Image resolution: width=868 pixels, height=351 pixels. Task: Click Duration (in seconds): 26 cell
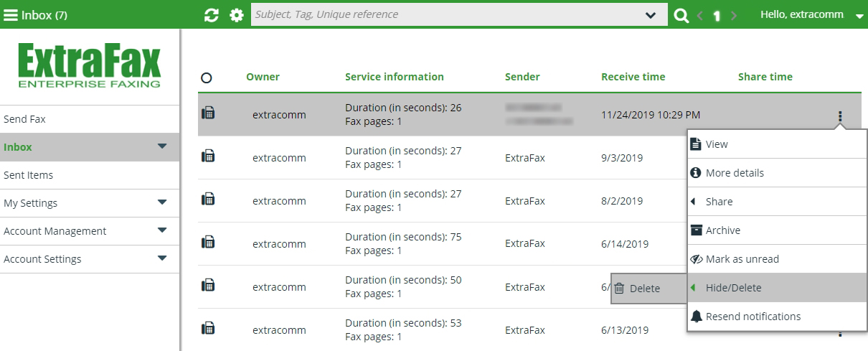point(403,108)
